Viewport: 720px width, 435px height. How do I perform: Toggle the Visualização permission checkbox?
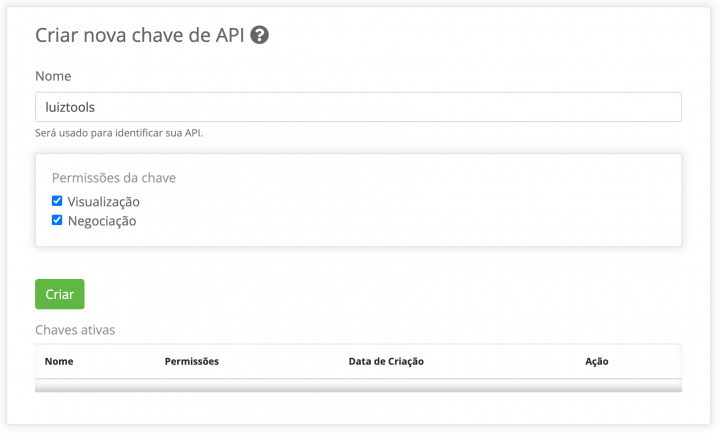(57, 201)
